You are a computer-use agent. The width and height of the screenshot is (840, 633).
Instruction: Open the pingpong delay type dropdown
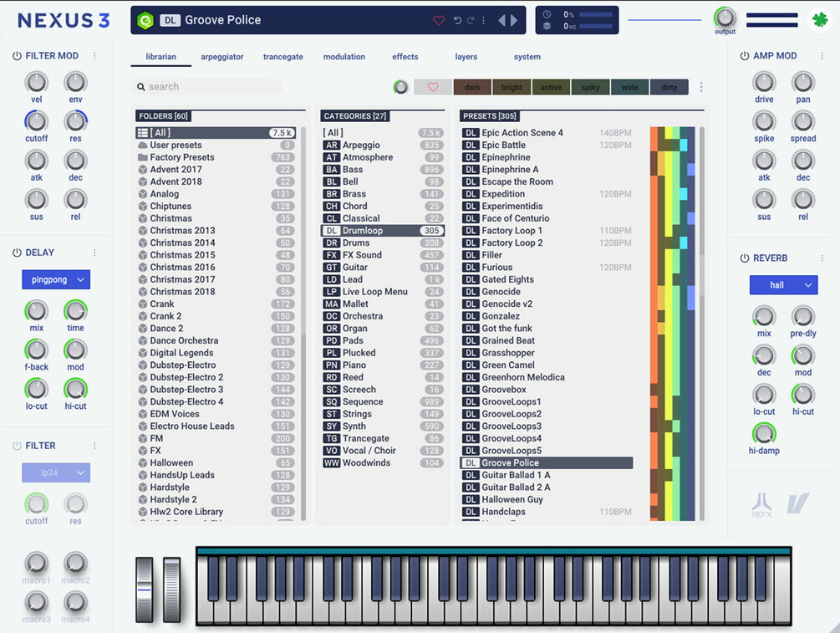point(56,279)
